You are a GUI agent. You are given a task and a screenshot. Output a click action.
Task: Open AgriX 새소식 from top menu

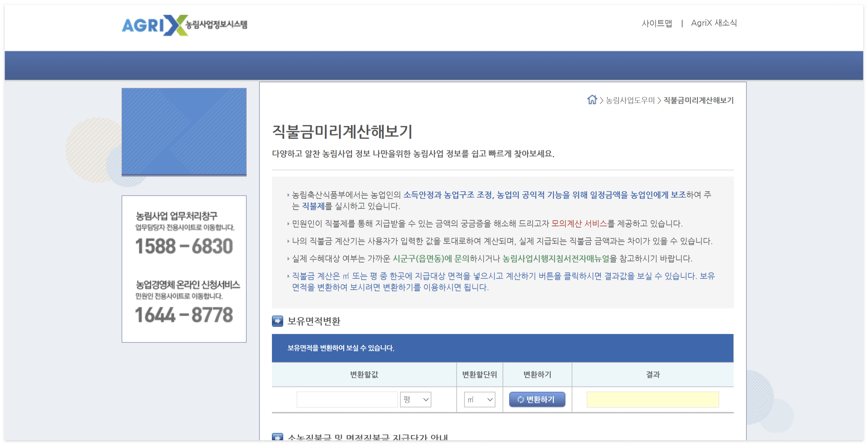(714, 23)
